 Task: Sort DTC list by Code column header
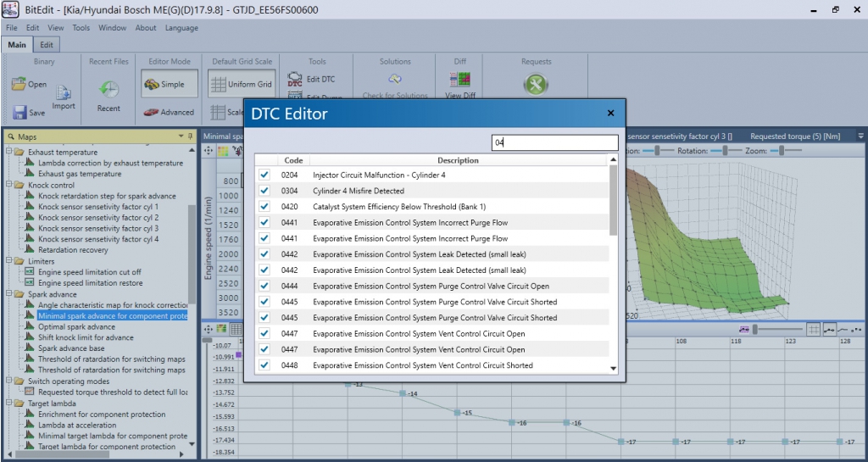click(x=293, y=160)
